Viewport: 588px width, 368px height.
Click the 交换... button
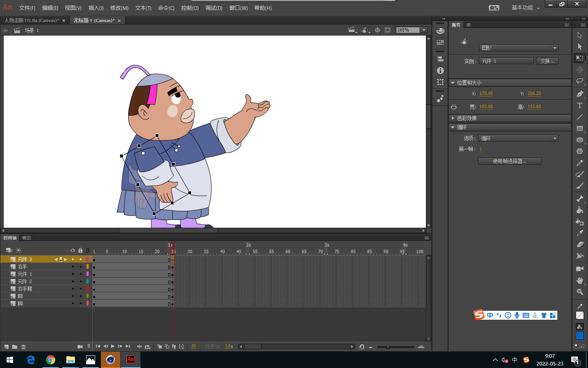point(547,61)
